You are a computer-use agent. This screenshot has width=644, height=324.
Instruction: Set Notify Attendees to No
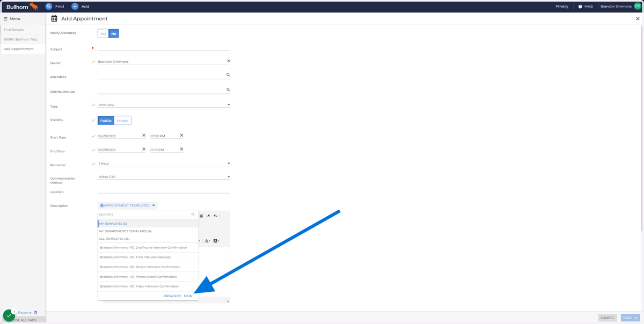(114, 33)
